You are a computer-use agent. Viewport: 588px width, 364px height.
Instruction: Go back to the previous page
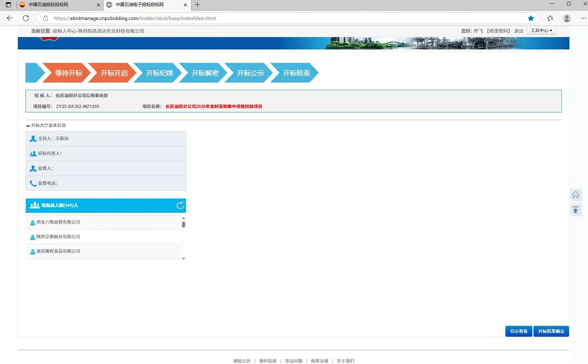click(x=10, y=18)
